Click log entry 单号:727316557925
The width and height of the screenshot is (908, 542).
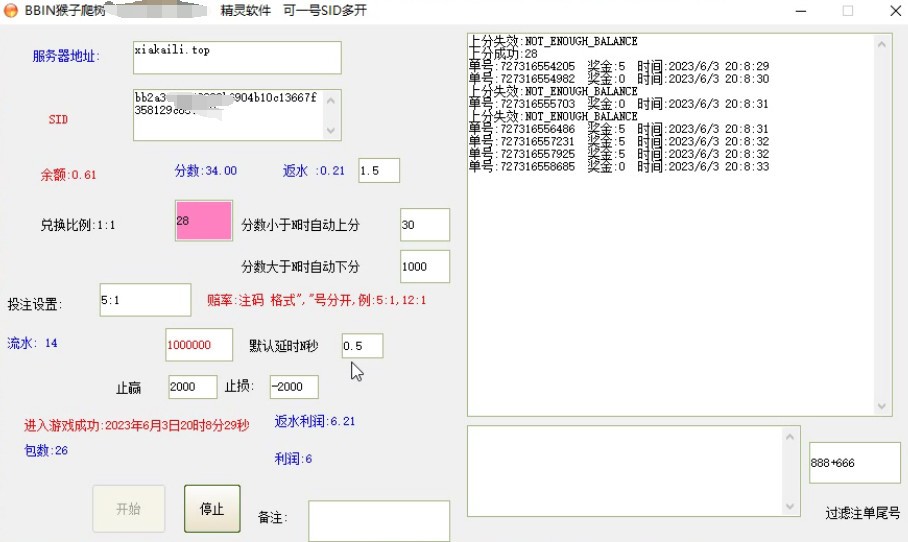point(619,154)
